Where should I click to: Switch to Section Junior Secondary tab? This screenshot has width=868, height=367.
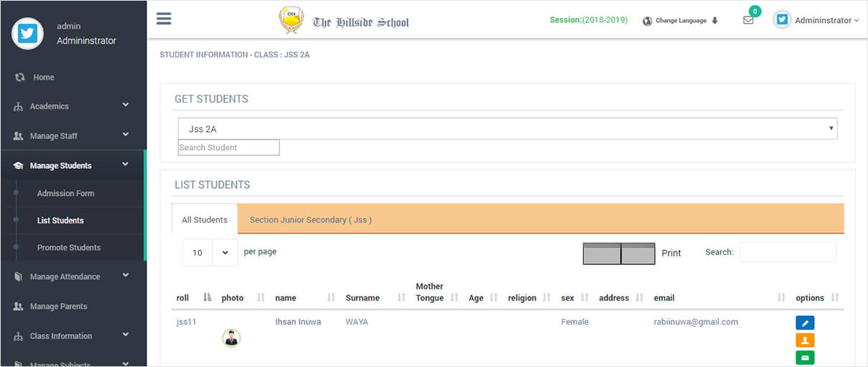(310, 220)
